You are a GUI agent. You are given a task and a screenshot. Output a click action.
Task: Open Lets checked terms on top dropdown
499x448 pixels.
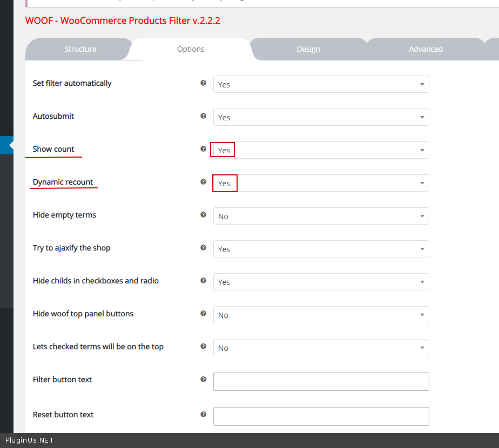(x=321, y=348)
